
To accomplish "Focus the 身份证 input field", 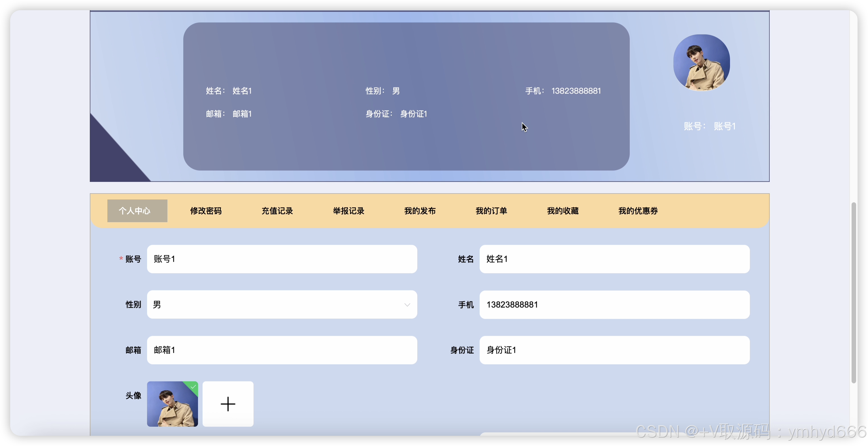I will tap(614, 350).
